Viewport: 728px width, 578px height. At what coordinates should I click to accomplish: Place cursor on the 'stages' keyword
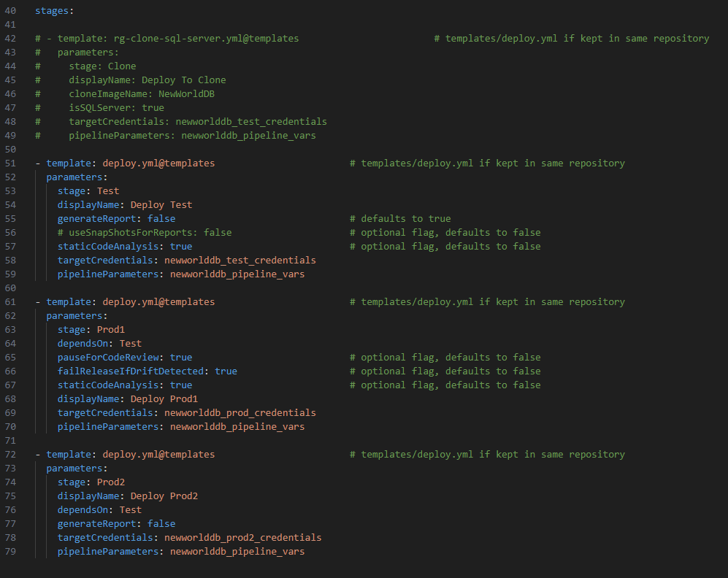[x=52, y=11]
